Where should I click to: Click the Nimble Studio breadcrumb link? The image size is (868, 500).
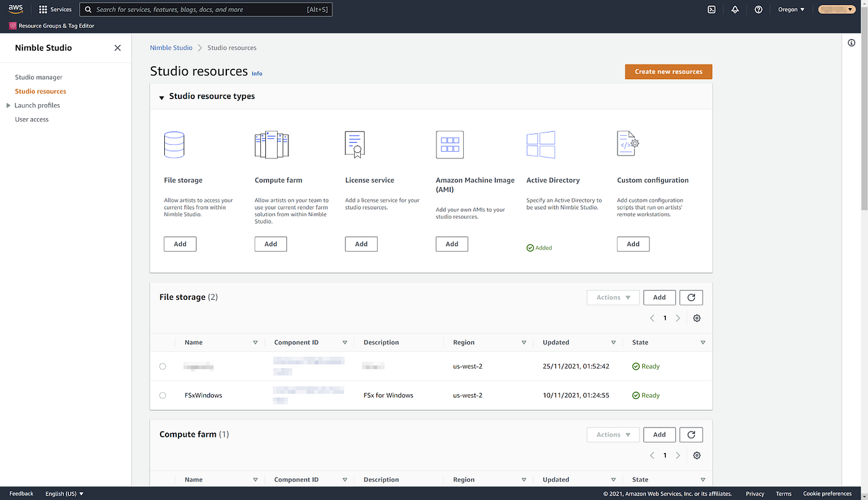pyautogui.click(x=171, y=48)
